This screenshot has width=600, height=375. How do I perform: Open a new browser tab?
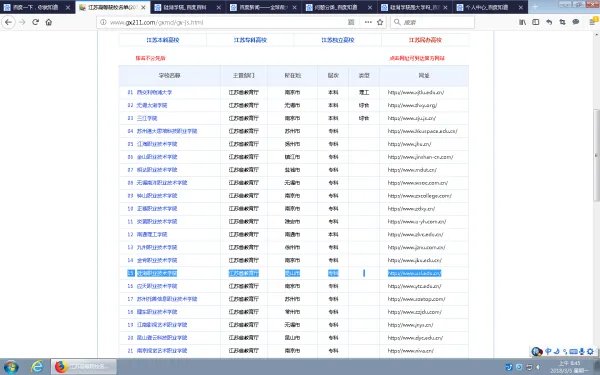pos(535,7)
